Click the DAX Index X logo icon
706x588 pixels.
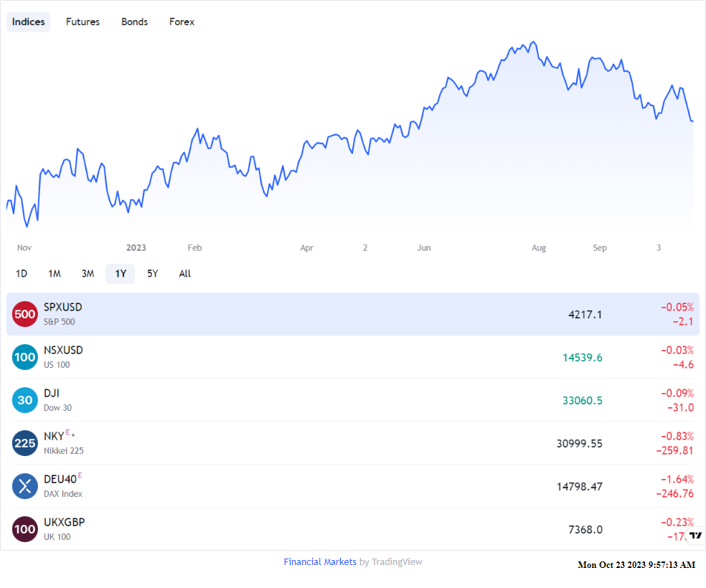coord(25,486)
